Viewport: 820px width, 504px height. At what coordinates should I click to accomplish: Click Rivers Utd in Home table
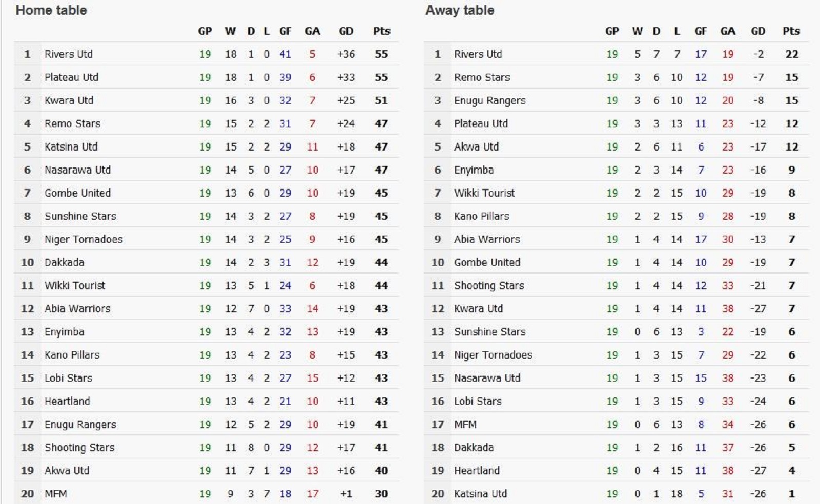68,54
